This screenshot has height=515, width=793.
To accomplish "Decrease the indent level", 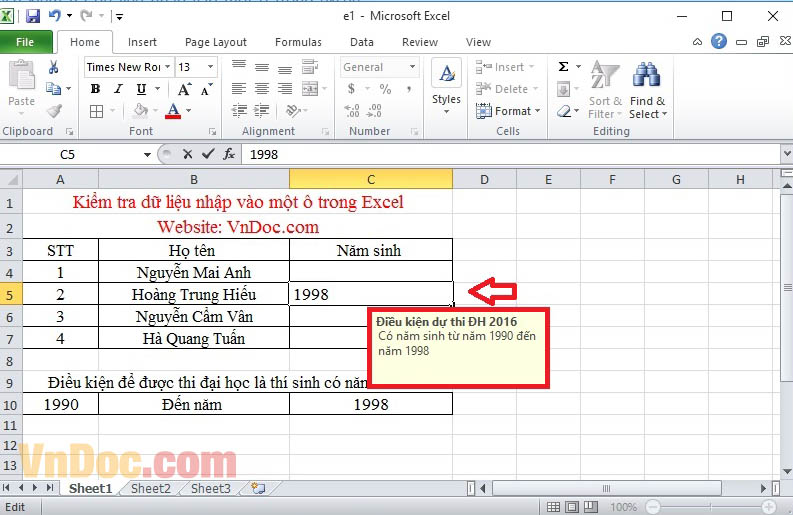I will click(x=239, y=111).
